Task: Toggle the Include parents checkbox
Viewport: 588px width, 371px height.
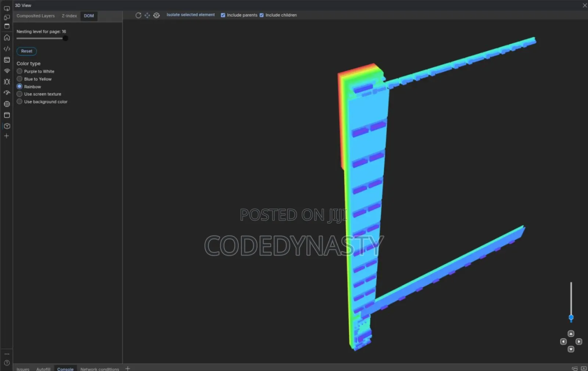Action: coord(223,15)
